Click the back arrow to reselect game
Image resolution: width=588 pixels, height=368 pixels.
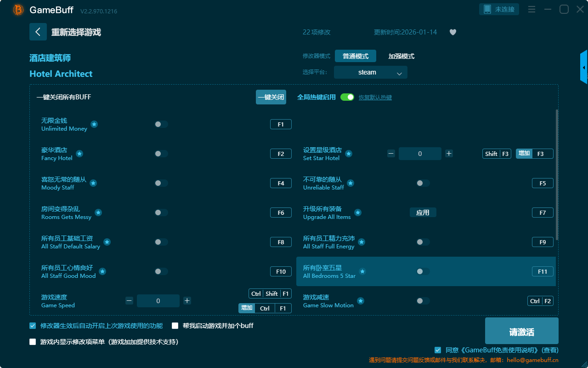[x=38, y=32]
